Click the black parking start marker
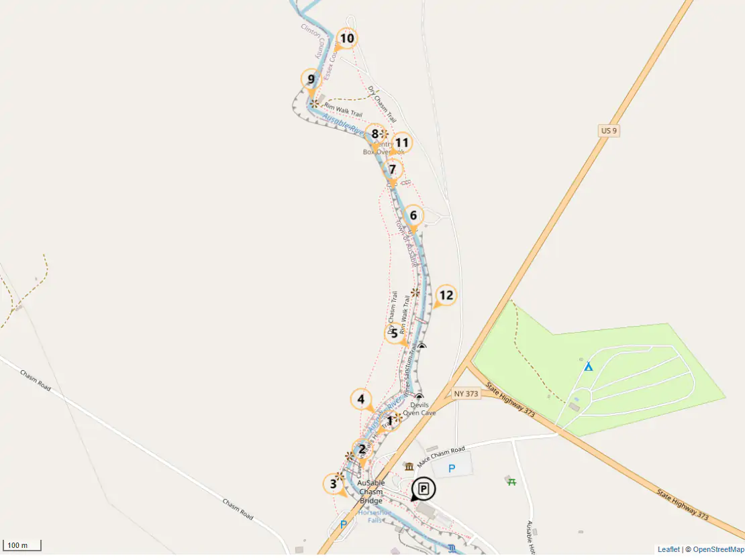Image resolution: width=745 pixels, height=560 pixels. 423,490
